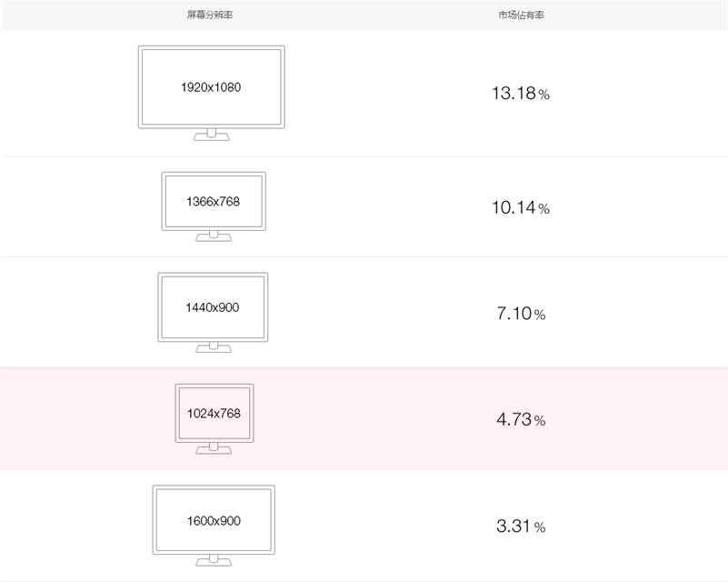Select the 13.18 market share value
Screen dimensions: 728x582
[513, 94]
